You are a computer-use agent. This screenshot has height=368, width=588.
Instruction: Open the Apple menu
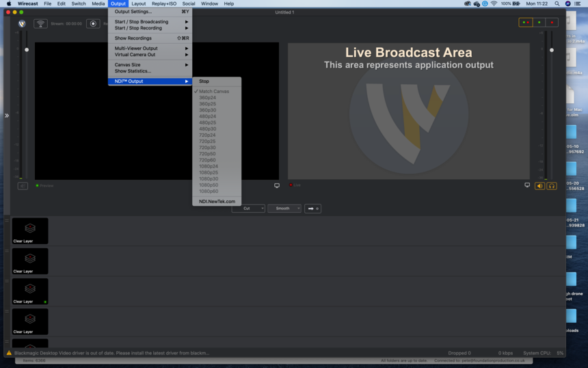[x=9, y=3]
